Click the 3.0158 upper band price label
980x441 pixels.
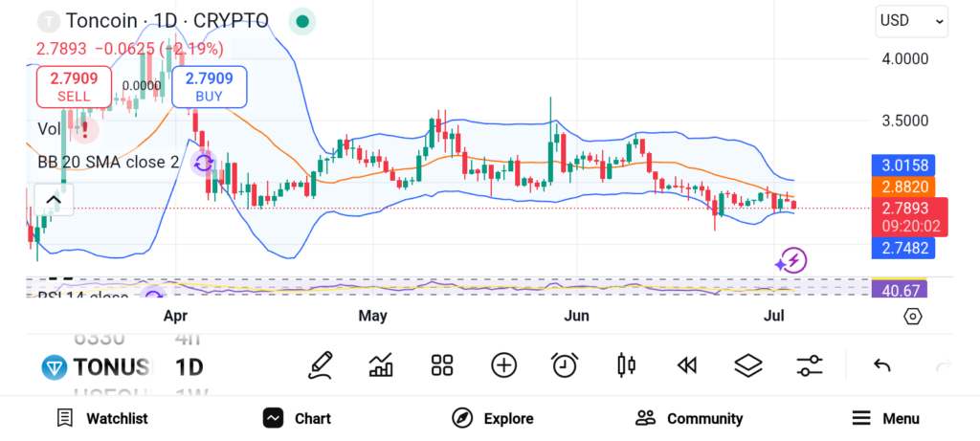pyautogui.click(x=903, y=165)
